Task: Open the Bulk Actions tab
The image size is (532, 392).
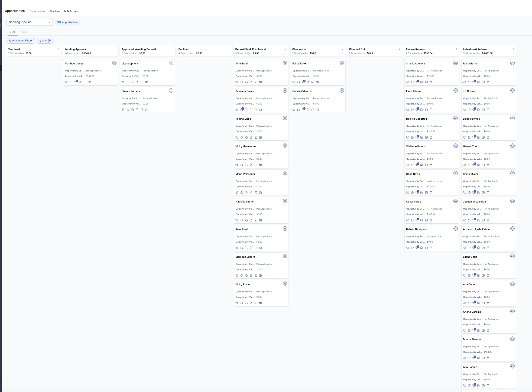Action: (x=71, y=11)
